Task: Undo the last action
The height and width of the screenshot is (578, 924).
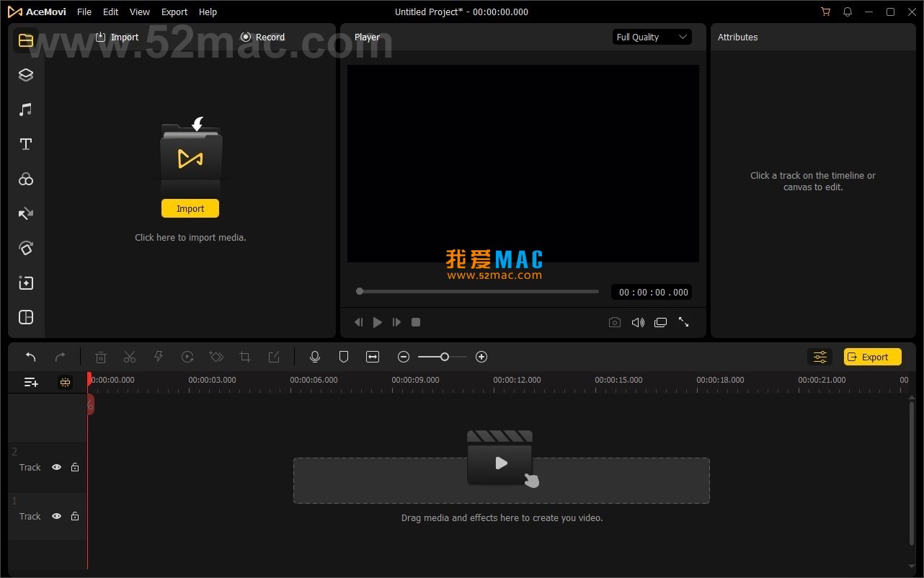Action: pos(30,357)
